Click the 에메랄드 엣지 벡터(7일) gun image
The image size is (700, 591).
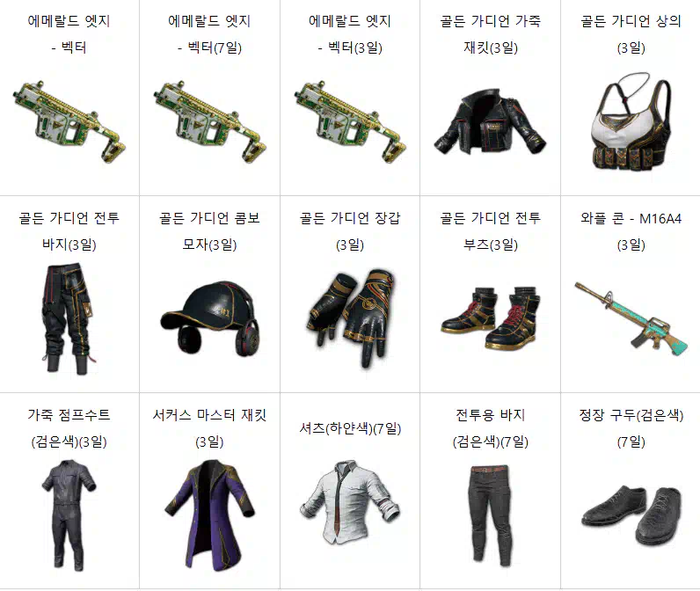pyautogui.click(x=210, y=122)
